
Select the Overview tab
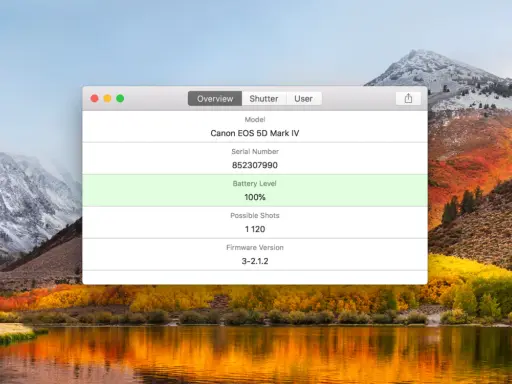point(215,99)
